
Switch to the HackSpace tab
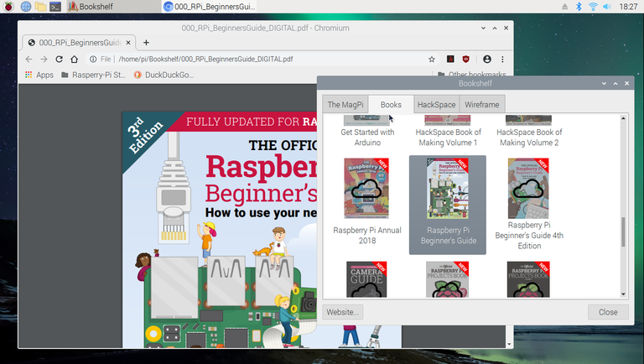click(436, 105)
